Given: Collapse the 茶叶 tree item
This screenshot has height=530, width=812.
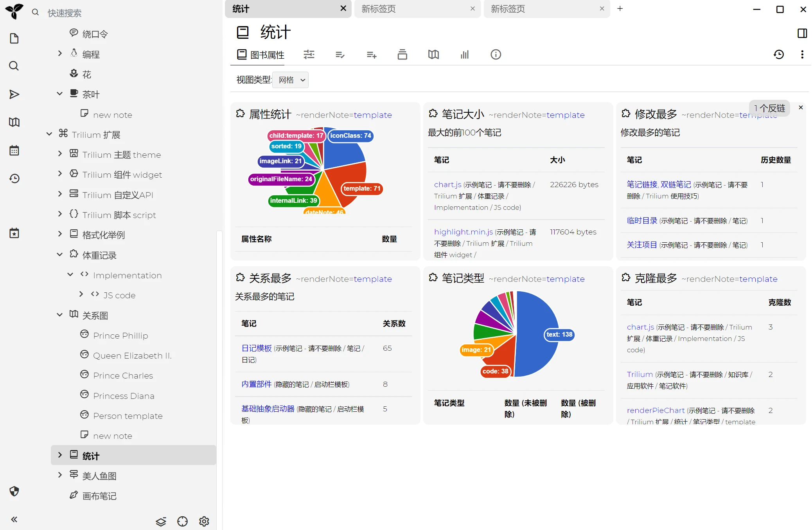Looking at the screenshot, I should [x=59, y=94].
